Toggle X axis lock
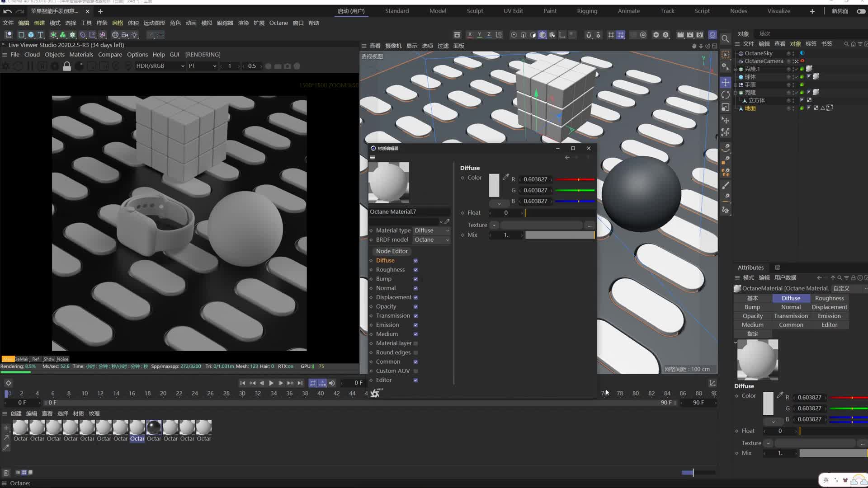 (470, 35)
